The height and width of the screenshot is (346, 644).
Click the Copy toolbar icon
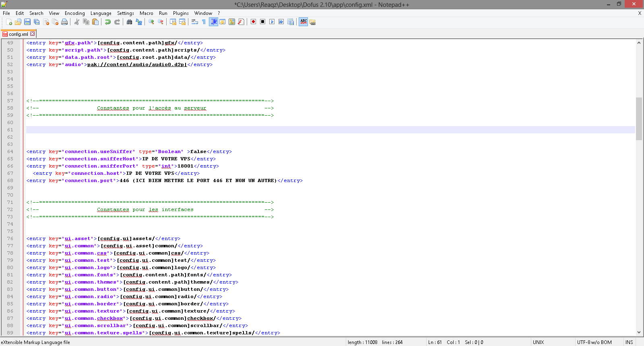tap(86, 22)
